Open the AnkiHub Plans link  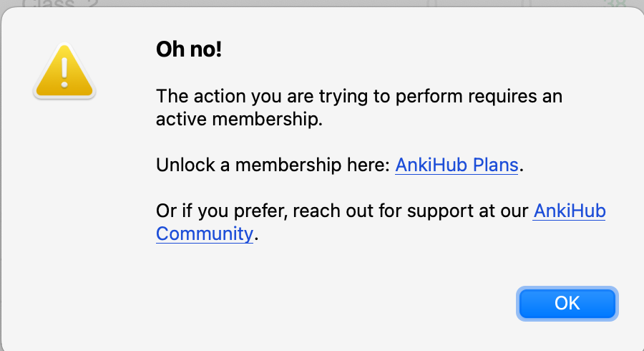coord(457,165)
